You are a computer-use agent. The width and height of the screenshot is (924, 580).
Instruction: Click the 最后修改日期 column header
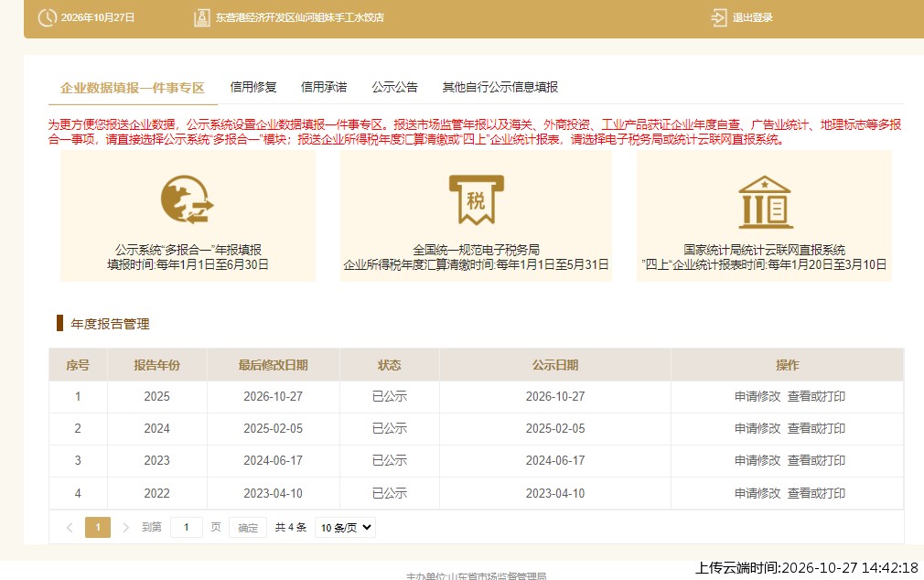point(273,365)
